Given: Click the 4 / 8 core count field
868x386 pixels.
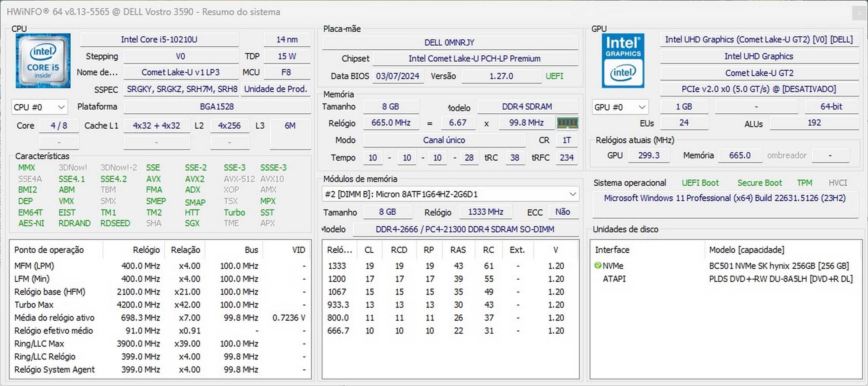Looking at the screenshot, I should tap(59, 126).
